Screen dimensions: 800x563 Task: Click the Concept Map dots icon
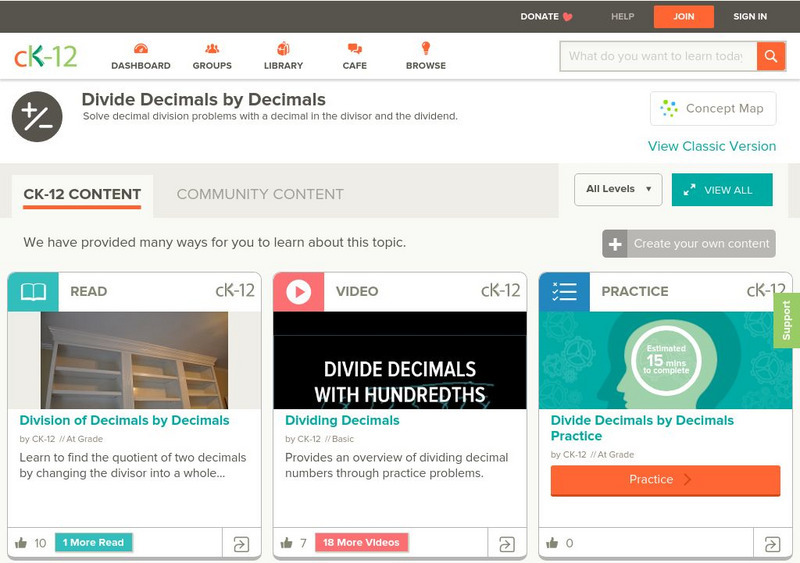coord(668,108)
